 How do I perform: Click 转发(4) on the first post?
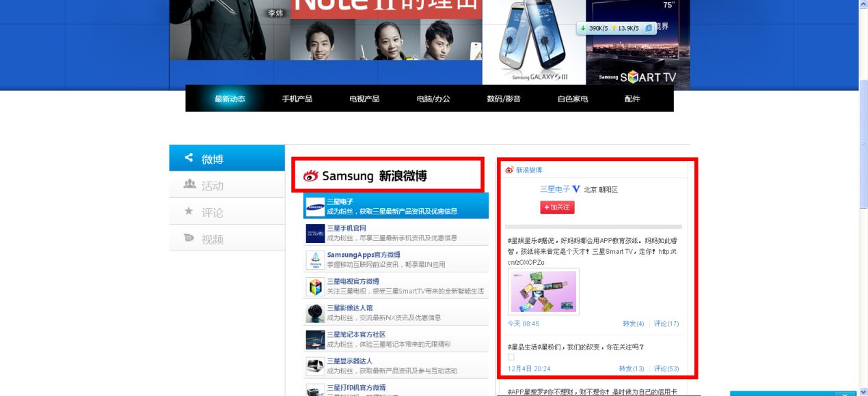tap(634, 324)
